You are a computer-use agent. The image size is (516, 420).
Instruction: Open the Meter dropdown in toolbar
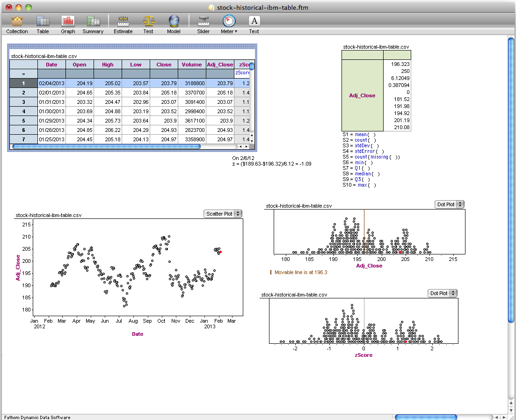point(229,23)
